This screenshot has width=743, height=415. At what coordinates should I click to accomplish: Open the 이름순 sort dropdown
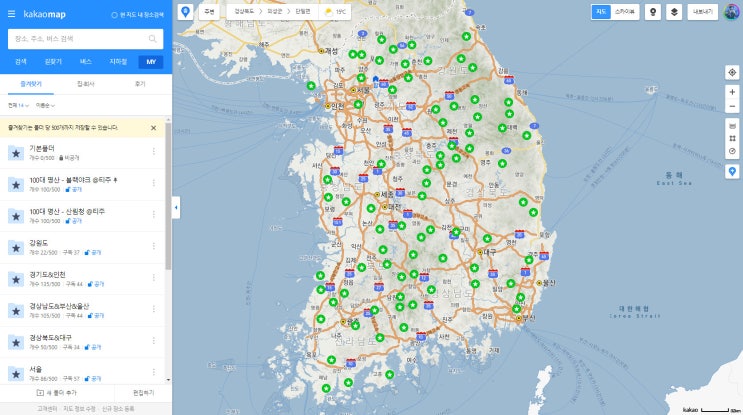tap(45, 105)
